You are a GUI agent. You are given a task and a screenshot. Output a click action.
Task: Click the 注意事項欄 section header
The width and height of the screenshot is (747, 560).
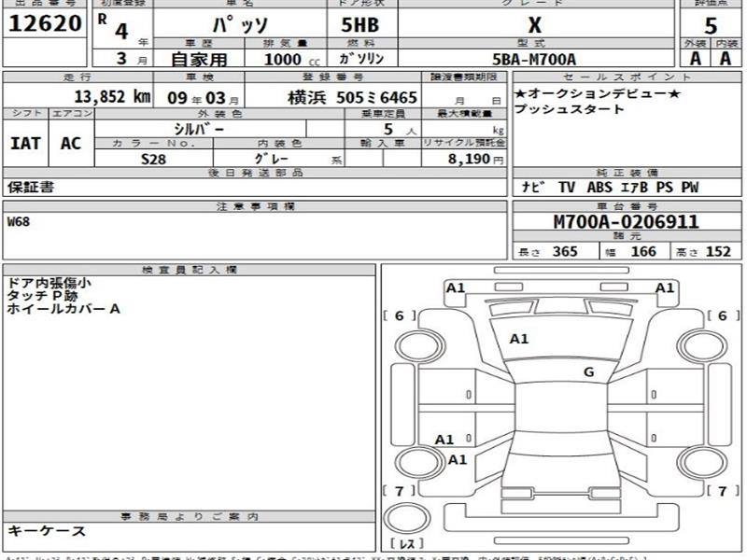tap(255, 206)
